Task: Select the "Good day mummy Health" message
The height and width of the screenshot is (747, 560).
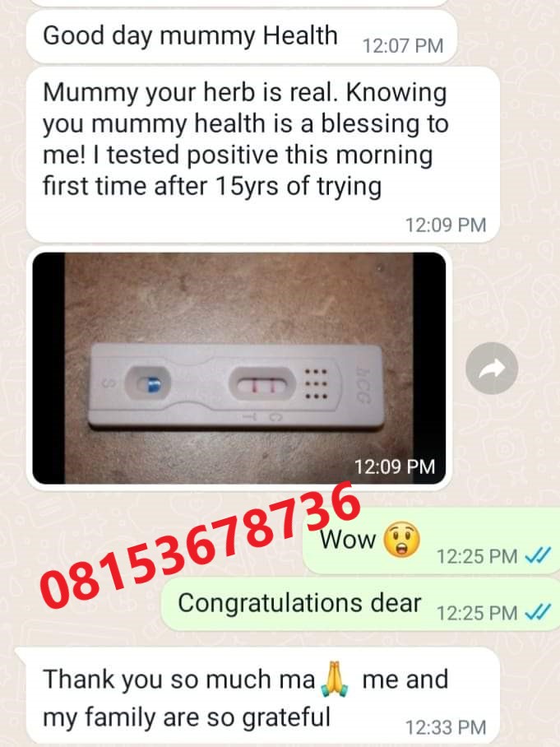Action: tap(242, 37)
